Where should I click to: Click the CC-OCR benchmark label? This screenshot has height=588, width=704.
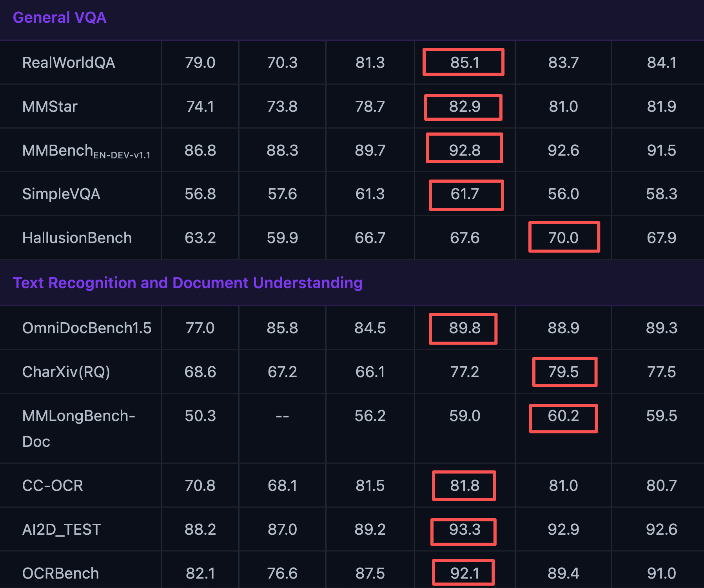click(53, 486)
